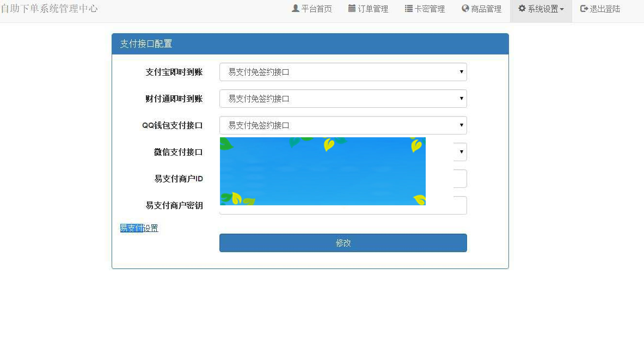Click the globe icon for 商品管理
This screenshot has height=342, width=644.
click(464, 8)
